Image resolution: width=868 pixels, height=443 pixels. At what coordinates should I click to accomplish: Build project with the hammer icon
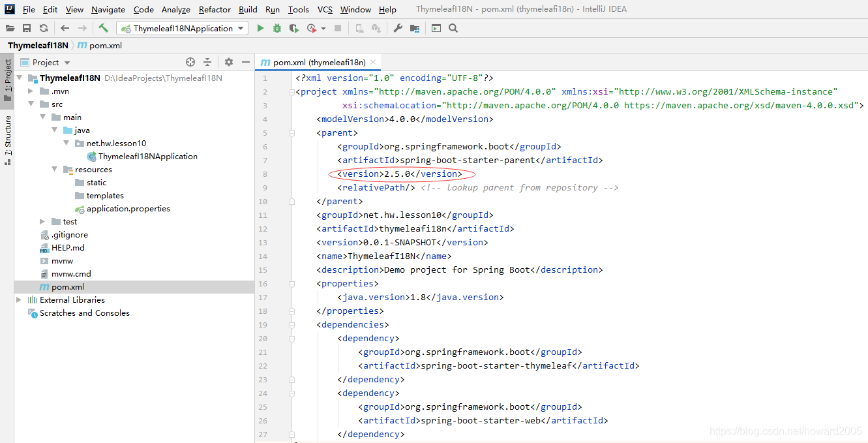(103, 28)
